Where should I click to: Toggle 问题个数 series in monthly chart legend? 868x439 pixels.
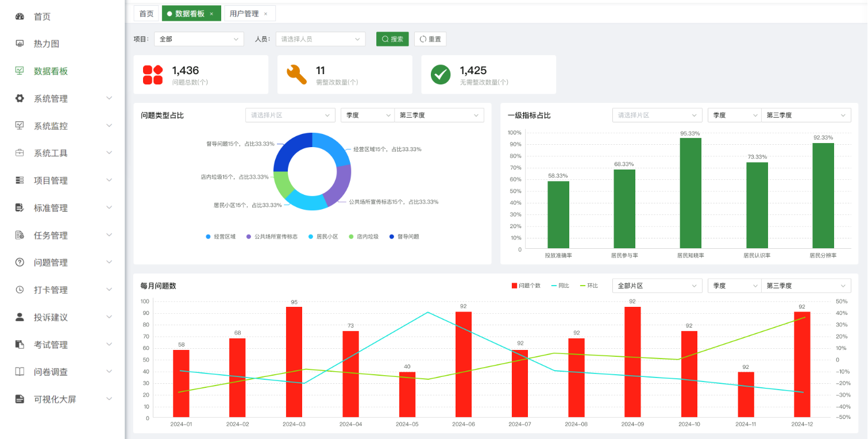tap(525, 286)
